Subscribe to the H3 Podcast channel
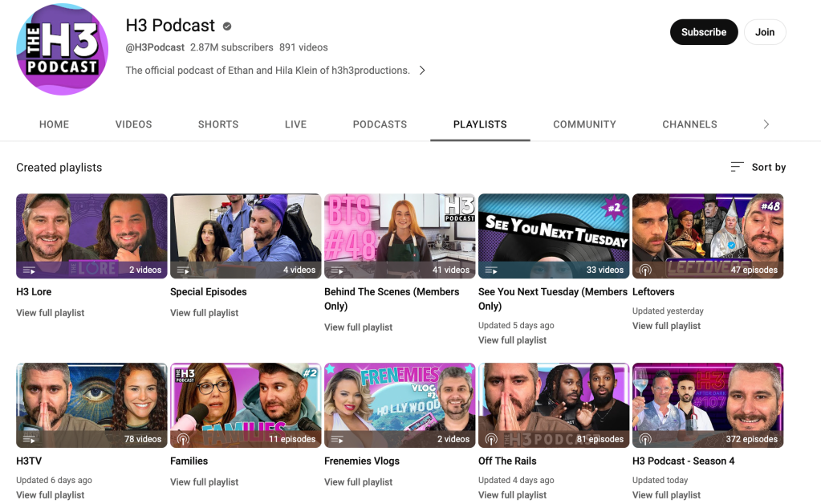Image resolution: width=821 pixels, height=504 pixels. (x=704, y=32)
